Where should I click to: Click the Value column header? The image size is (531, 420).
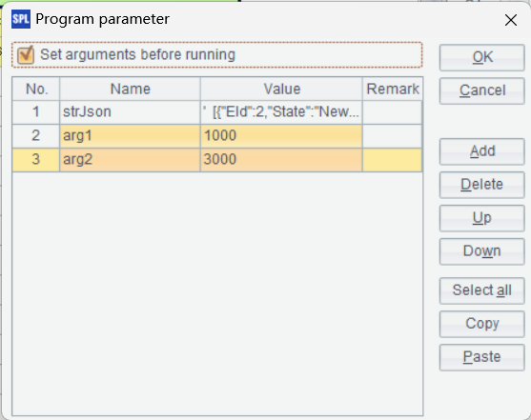click(x=281, y=89)
